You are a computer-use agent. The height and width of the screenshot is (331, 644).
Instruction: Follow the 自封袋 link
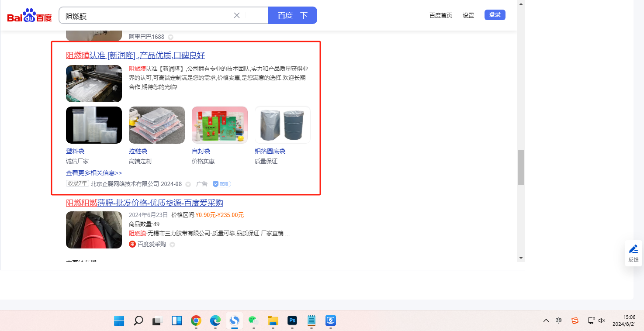point(201,151)
